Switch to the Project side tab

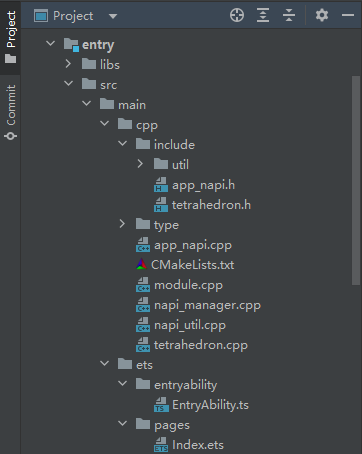pyautogui.click(x=11, y=37)
